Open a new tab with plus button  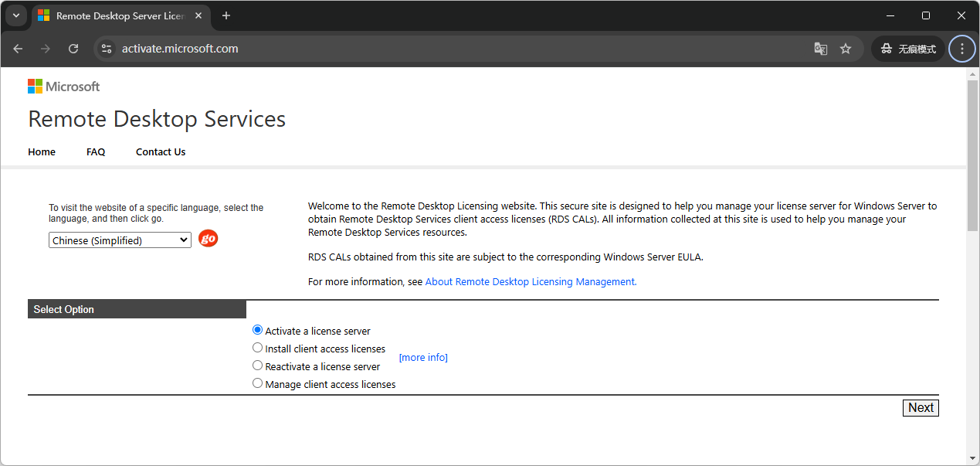(226, 15)
